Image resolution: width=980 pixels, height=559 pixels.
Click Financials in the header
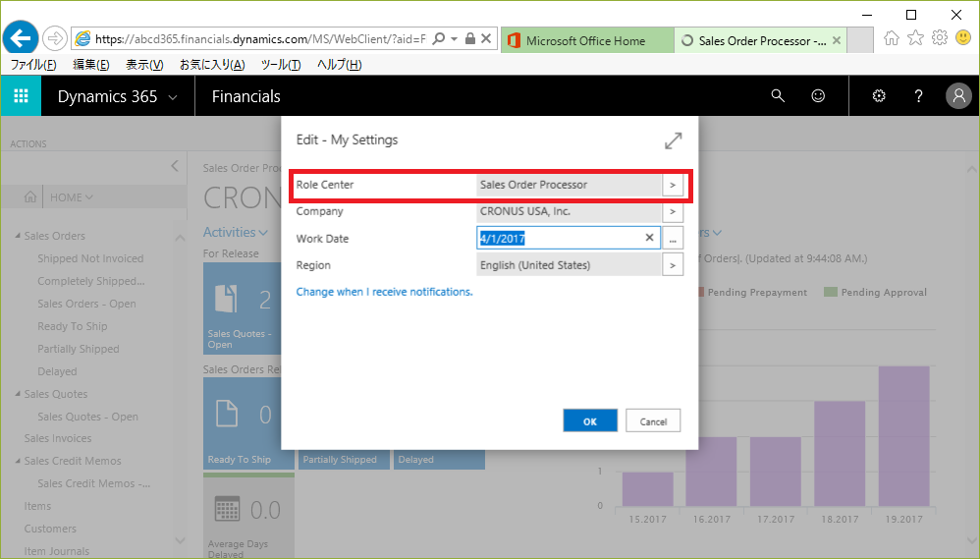(246, 96)
